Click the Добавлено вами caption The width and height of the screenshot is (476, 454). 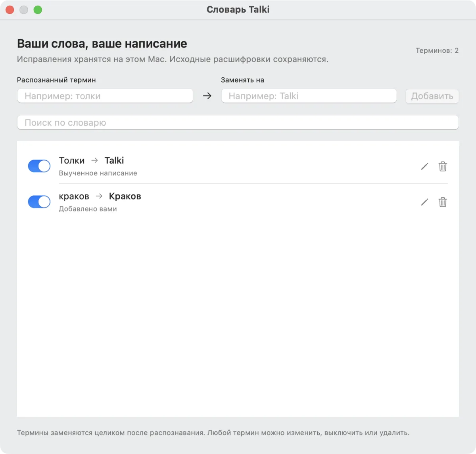pos(88,209)
